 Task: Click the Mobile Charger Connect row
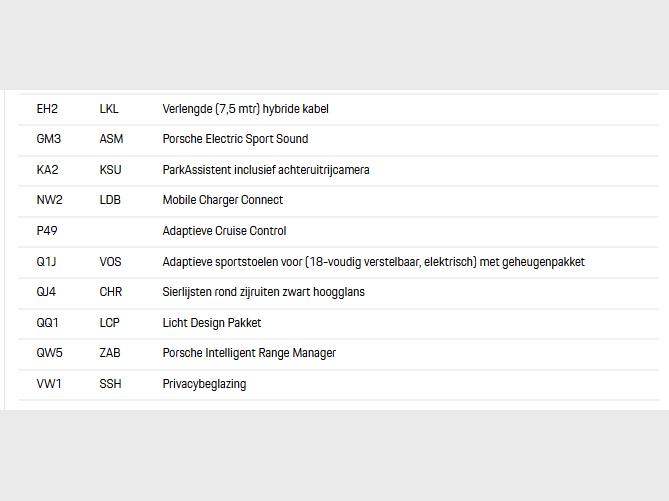pyautogui.click(x=338, y=201)
